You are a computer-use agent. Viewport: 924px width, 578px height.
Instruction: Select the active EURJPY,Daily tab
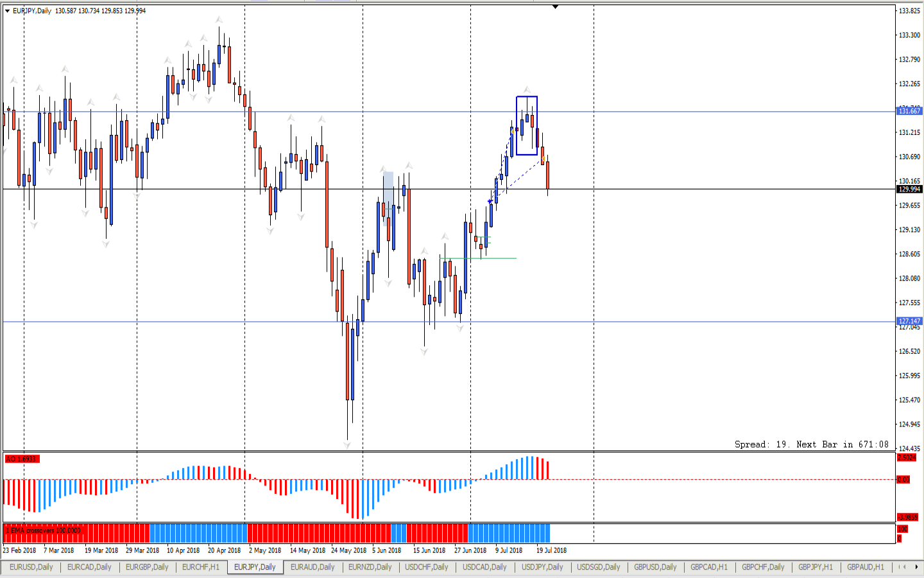(x=255, y=567)
